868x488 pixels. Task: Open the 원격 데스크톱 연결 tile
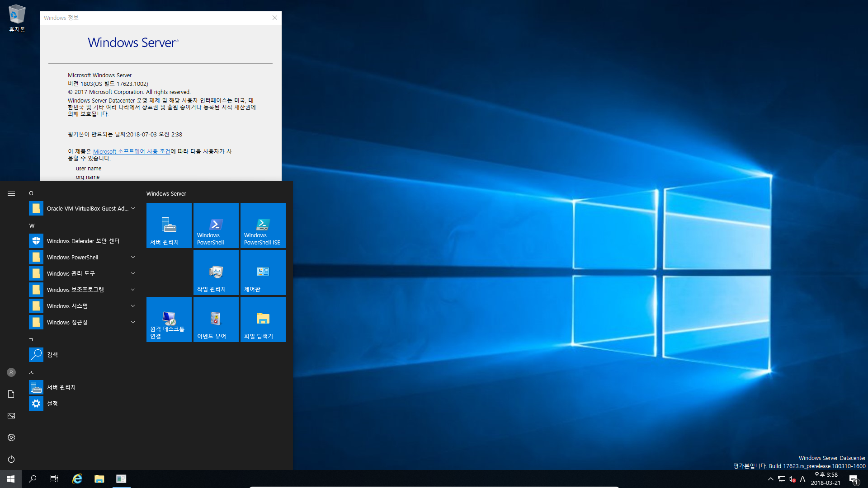169,319
